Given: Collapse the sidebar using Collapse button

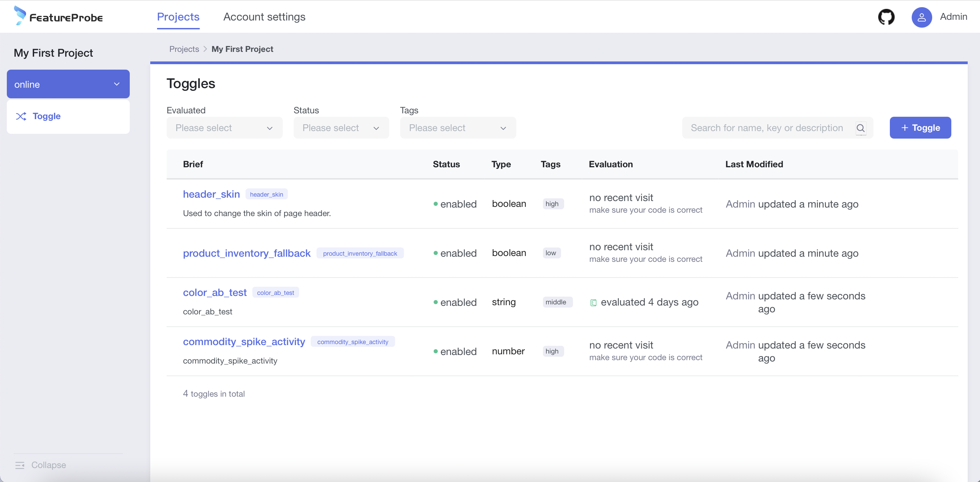Looking at the screenshot, I should [x=41, y=465].
